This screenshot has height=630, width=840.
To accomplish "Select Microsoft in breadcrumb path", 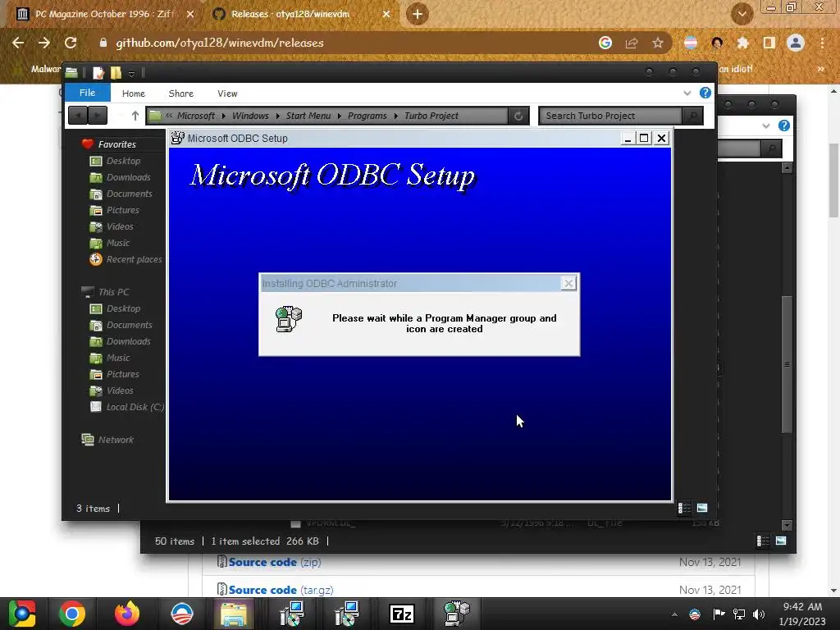I will [196, 116].
